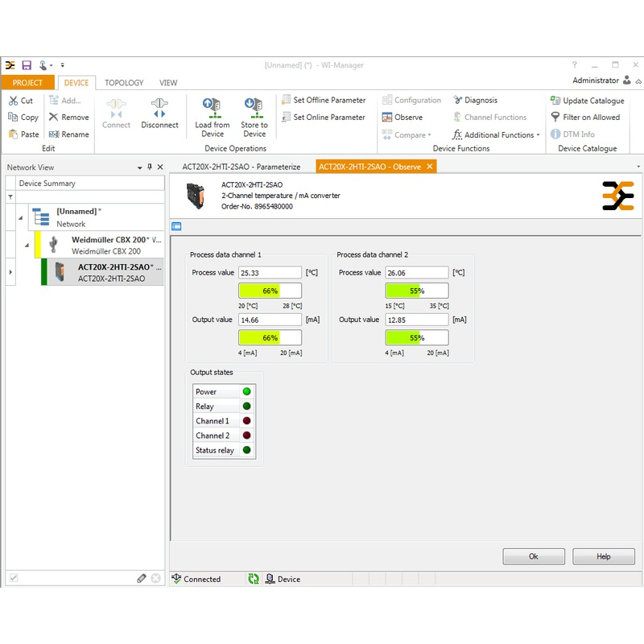Viewport: 644px width, 644px height.
Task: Click the Device Summary column header
Action: coord(90,184)
